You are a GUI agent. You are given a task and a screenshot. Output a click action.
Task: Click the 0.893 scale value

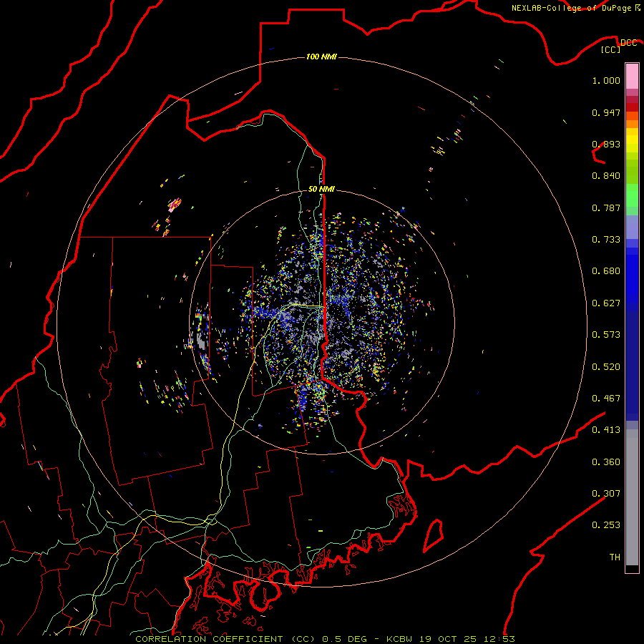(x=606, y=144)
